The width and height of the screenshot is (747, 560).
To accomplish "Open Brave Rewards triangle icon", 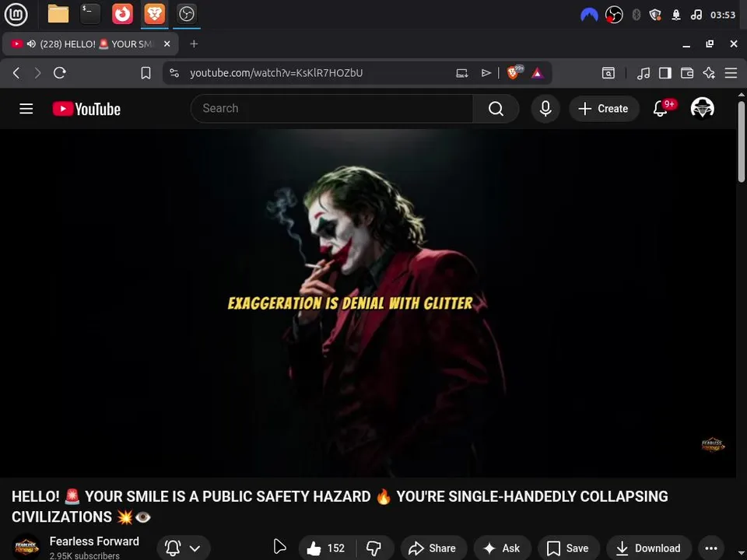I will coord(538,73).
